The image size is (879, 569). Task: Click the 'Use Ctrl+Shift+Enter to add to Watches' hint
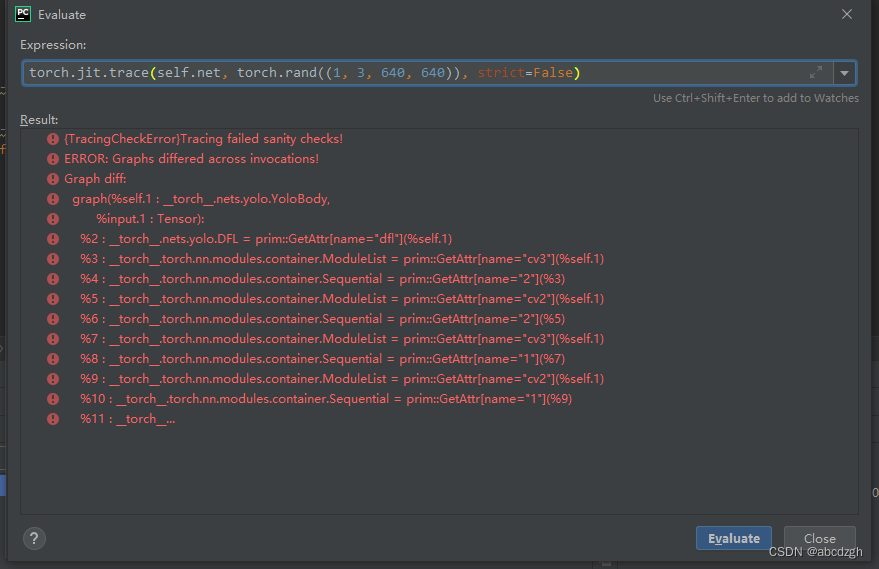click(x=756, y=98)
